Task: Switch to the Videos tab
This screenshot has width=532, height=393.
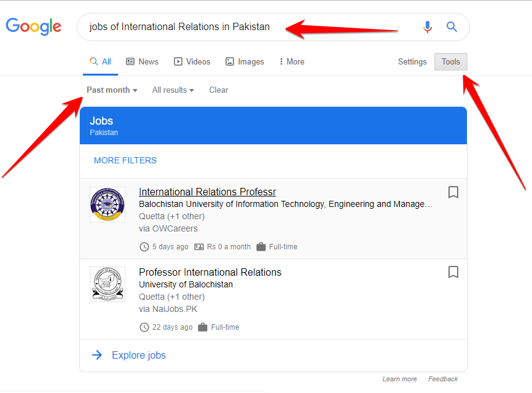Action: [192, 62]
